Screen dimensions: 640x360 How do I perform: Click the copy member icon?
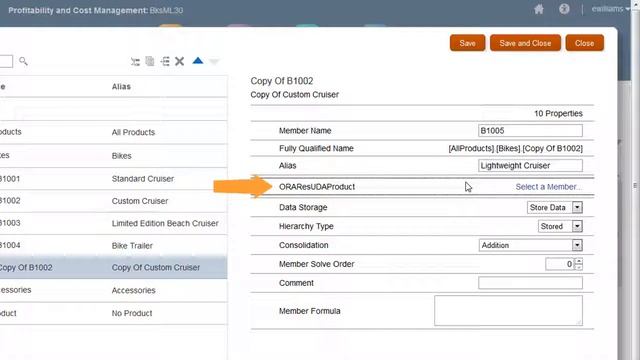(x=150, y=61)
